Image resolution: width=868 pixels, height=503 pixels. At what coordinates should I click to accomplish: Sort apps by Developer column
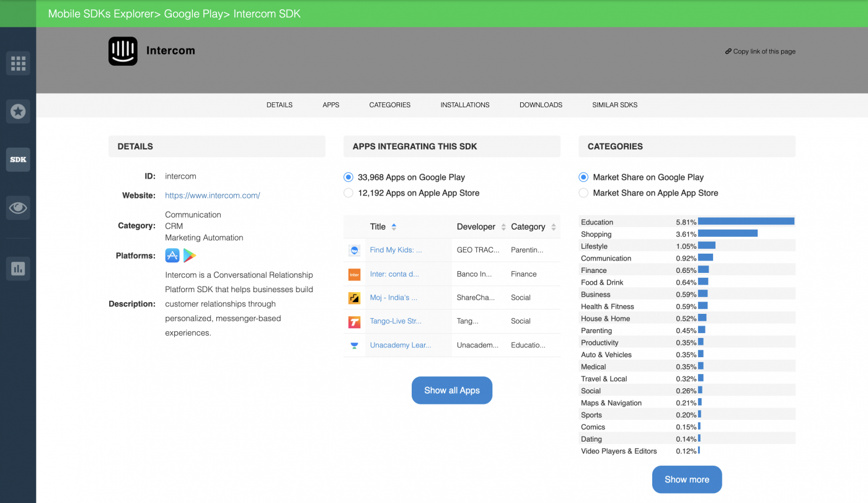click(503, 226)
